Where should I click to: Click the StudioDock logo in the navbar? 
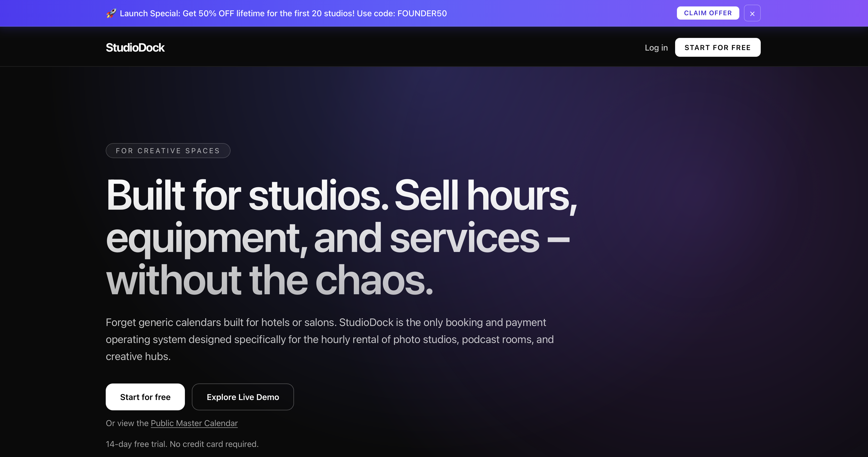(x=135, y=47)
